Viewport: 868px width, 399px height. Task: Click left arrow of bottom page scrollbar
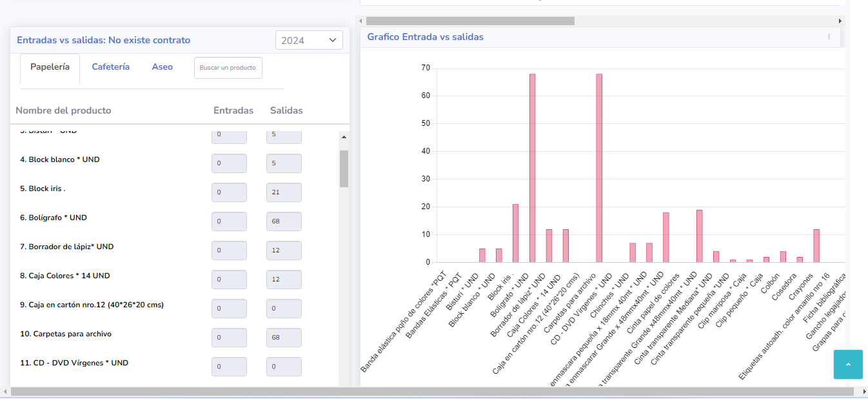pyautogui.click(x=6, y=392)
